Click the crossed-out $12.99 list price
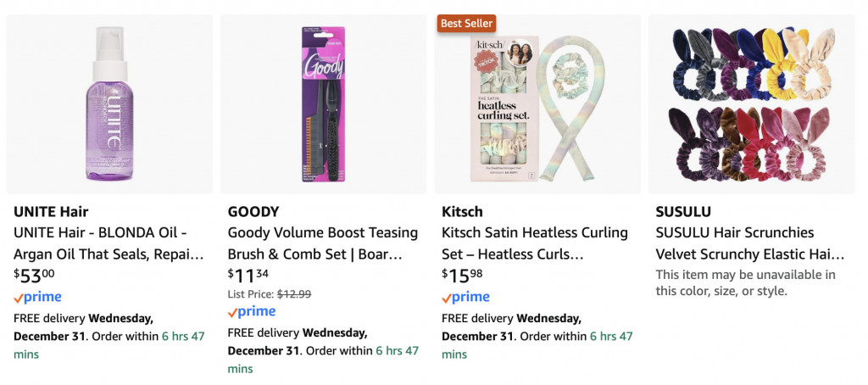Image resolution: width=868 pixels, height=385 pixels. [x=294, y=294]
